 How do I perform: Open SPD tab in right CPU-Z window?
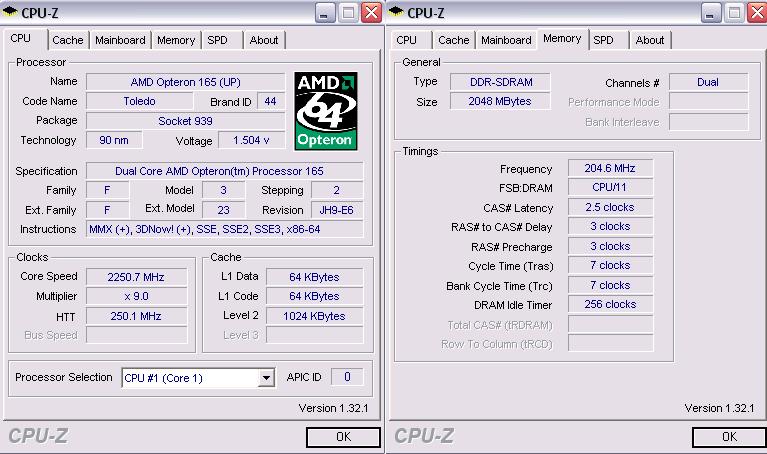[608, 40]
